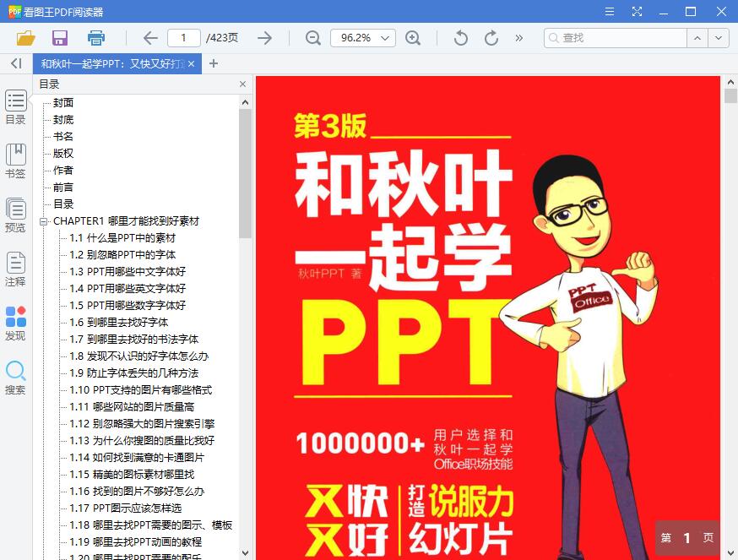This screenshot has height=560, width=738.
Task: Save the document with floppy icon
Action: coord(60,38)
